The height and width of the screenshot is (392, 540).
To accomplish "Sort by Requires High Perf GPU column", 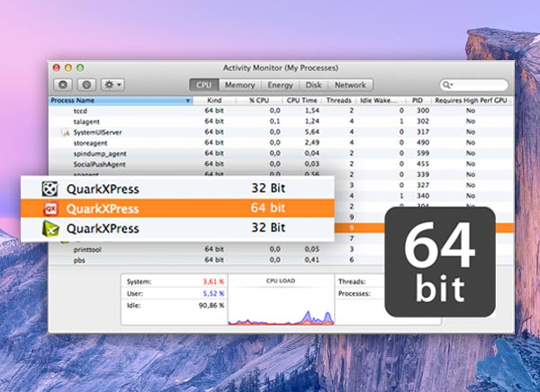I will [471, 101].
